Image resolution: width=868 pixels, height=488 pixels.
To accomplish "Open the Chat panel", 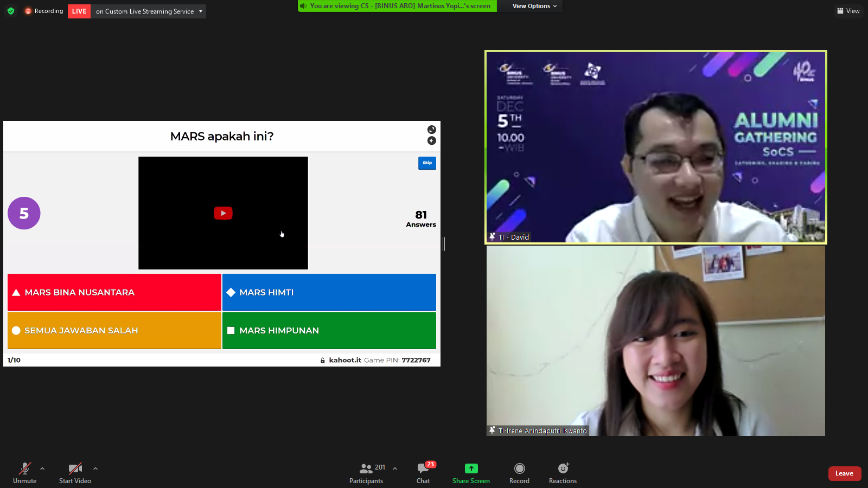I will [x=423, y=473].
